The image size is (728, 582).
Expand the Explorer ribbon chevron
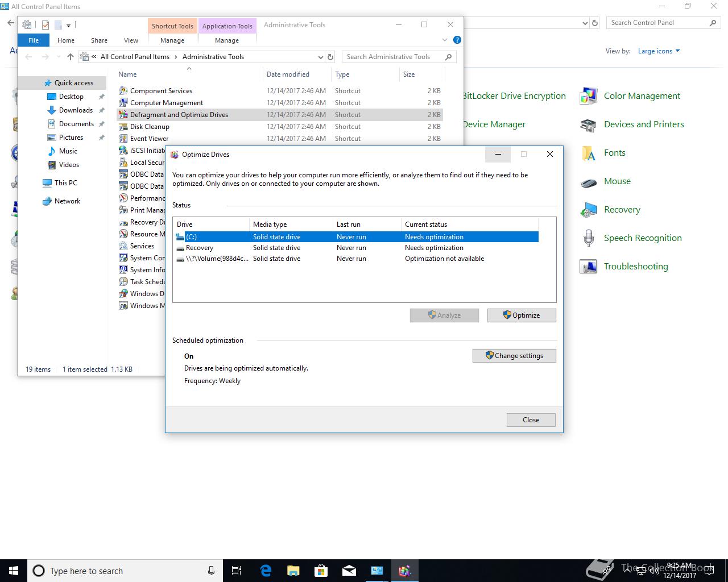(x=445, y=40)
